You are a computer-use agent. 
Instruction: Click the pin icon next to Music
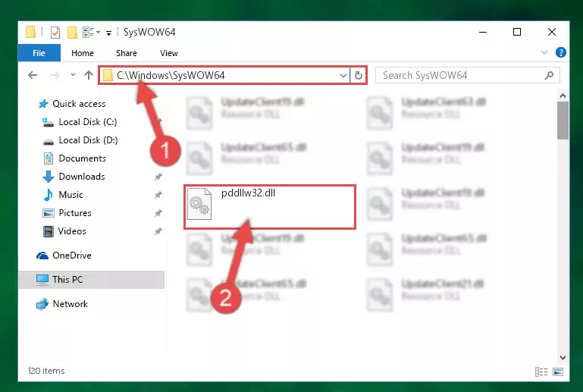[158, 195]
